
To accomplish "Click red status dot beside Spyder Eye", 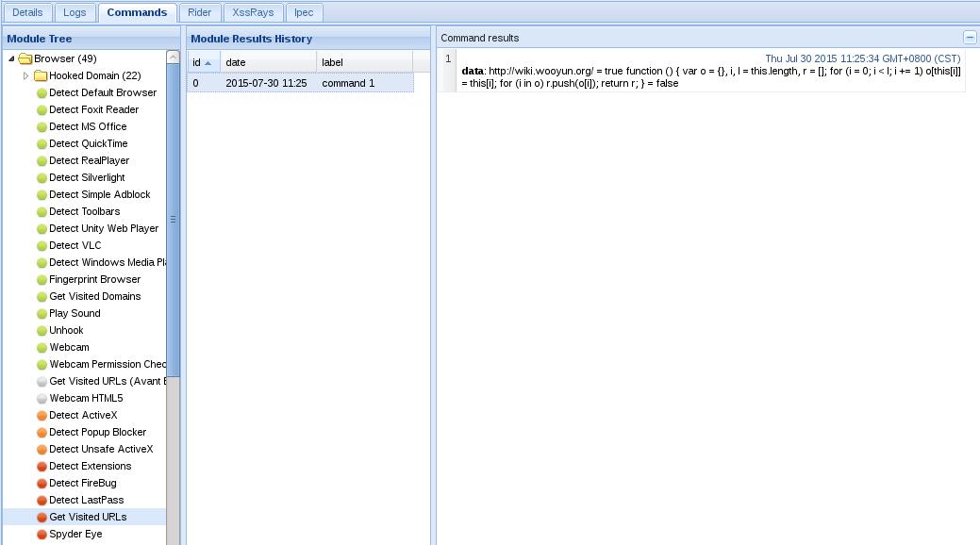I will 42,535.
